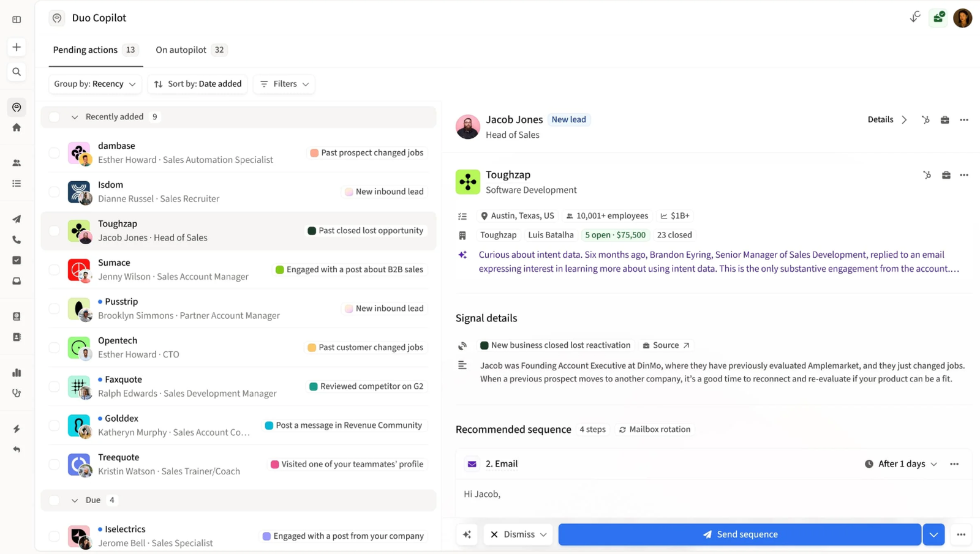Open the Send sequence arrow dropdown
Screen dimensions: 980x554
933,534
